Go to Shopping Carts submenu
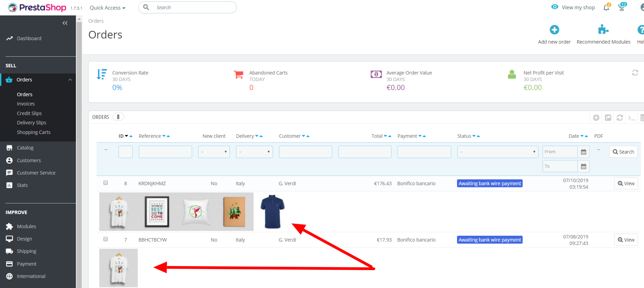This screenshot has width=644, height=288. [x=34, y=132]
